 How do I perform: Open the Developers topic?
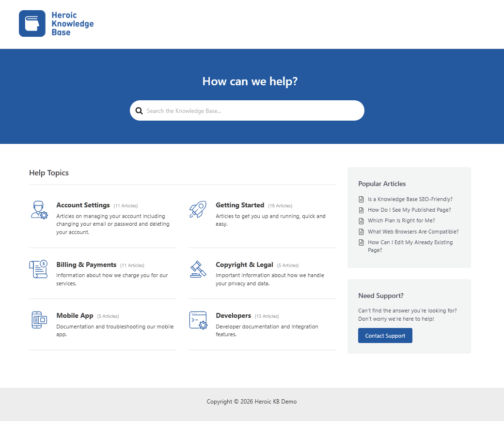click(x=234, y=315)
